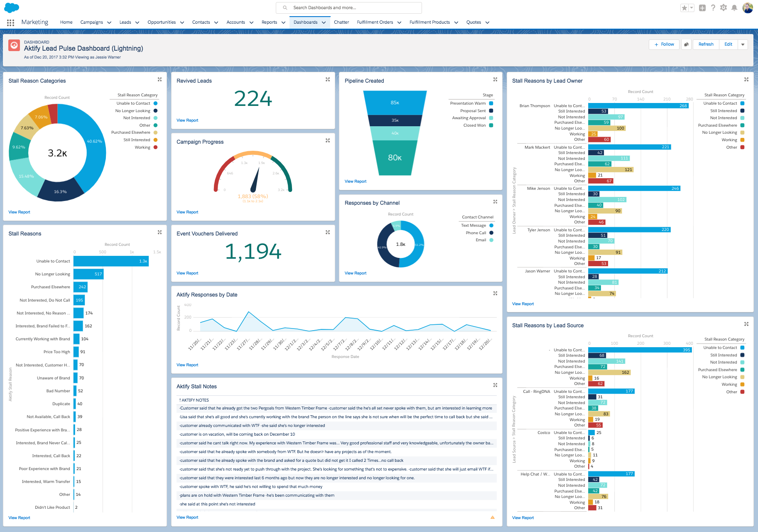Click the No Longer Looking 517 bar
The height and width of the screenshot is (532, 758).
88,274
